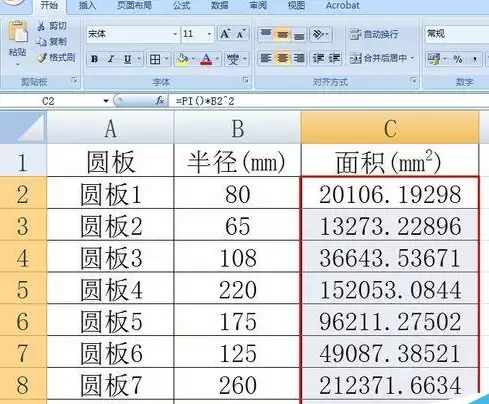Apply Percent Style (%)

tap(458, 59)
